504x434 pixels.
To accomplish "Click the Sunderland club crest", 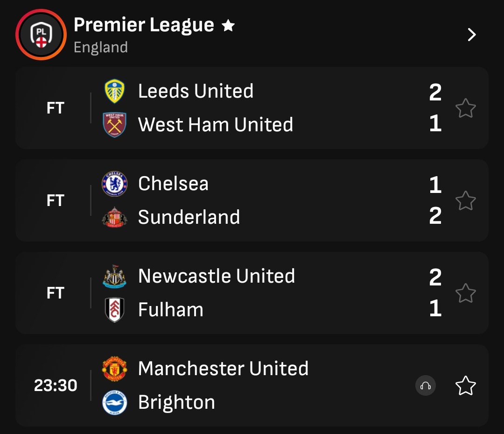I will pyautogui.click(x=114, y=217).
